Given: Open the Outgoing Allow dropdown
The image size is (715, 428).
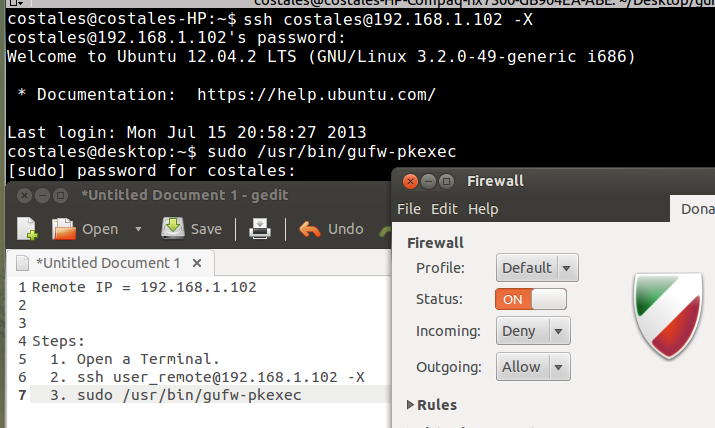Looking at the screenshot, I should (x=533, y=367).
